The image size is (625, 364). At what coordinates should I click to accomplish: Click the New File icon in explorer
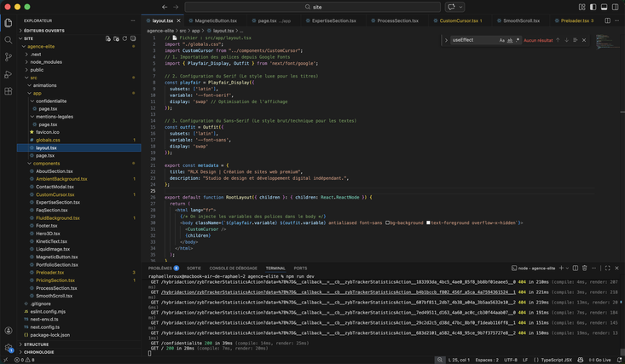pyautogui.click(x=107, y=38)
